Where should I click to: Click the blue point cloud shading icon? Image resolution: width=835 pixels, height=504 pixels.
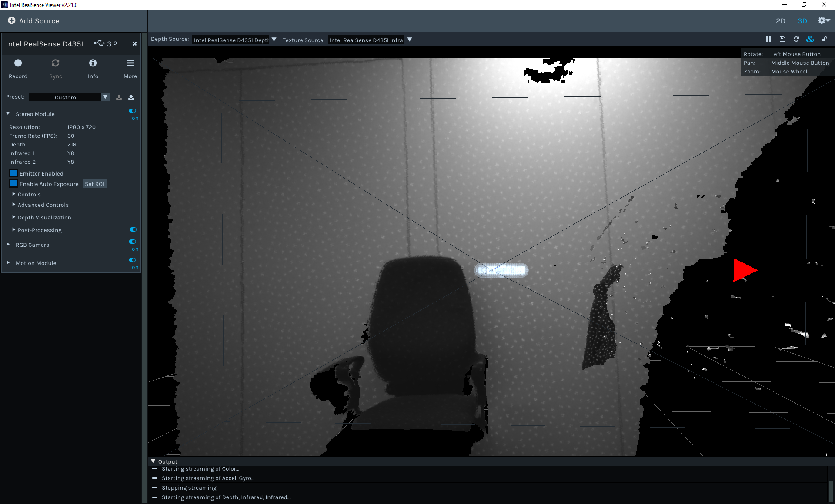[810, 39]
